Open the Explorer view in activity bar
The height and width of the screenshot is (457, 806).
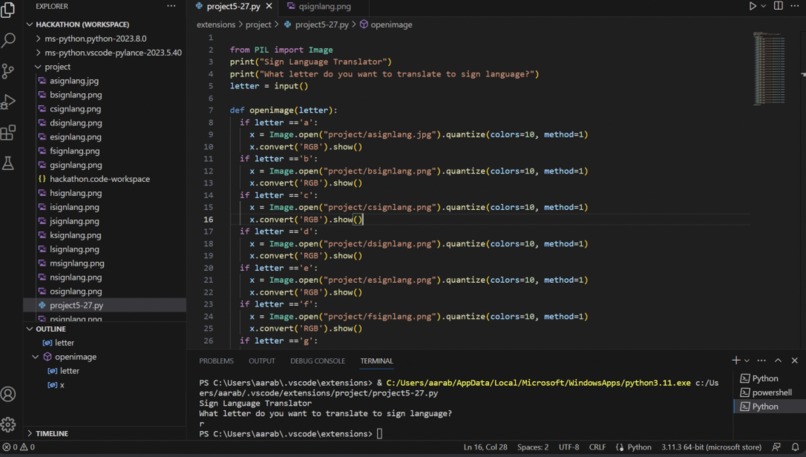8,9
